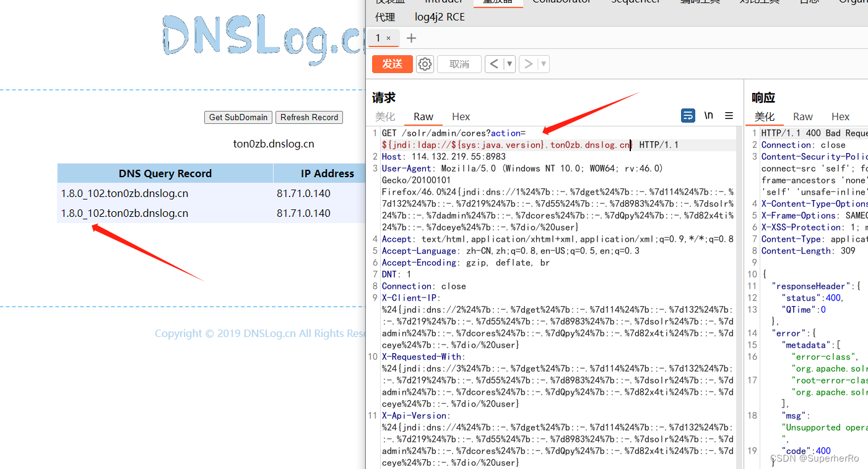Viewport: 868px width, 469px height.
Task: Click the DNSLog copyright footer text
Action: pos(260,333)
